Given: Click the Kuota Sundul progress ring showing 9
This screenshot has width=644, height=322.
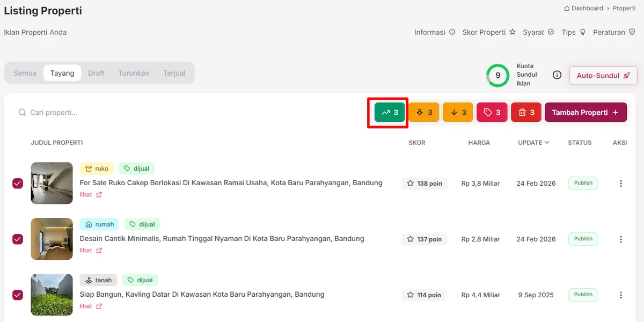Looking at the screenshot, I should [497, 76].
